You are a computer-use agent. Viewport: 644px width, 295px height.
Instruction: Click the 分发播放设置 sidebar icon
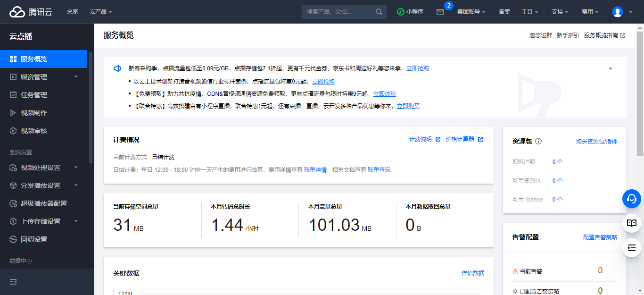13,185
